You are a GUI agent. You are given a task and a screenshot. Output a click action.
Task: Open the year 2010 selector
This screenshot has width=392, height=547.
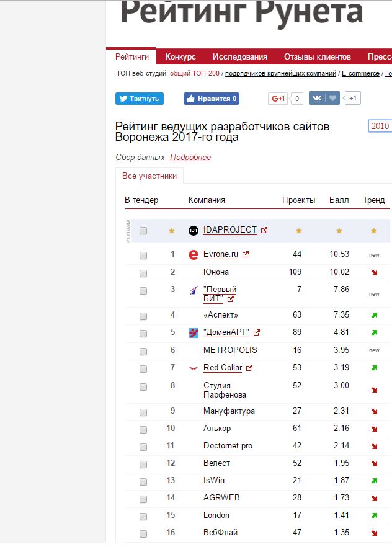pyautogui.click(x=380, y=126)
